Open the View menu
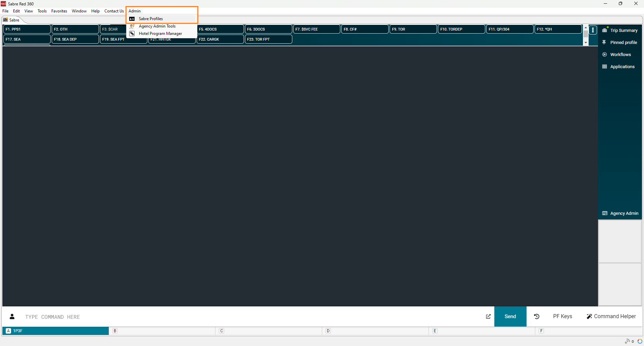Viewport: 644px width, 346px height. coord(29,11)
